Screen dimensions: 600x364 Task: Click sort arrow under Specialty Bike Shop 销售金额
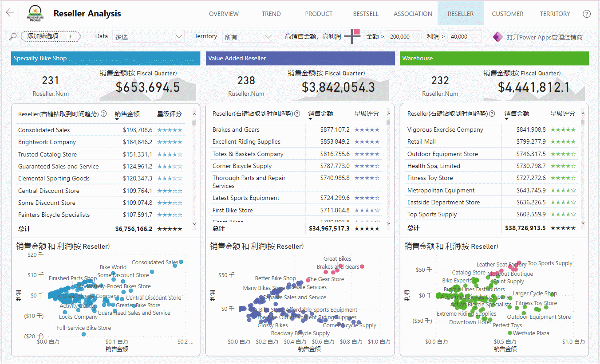[117, 119]
